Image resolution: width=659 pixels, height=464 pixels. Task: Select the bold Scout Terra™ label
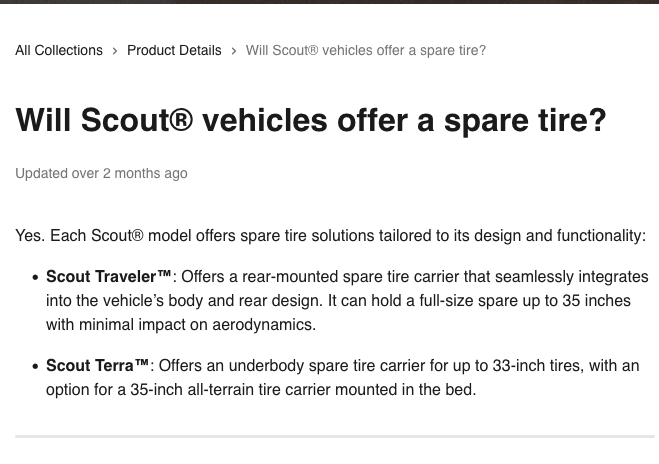(x=98, y=366)
